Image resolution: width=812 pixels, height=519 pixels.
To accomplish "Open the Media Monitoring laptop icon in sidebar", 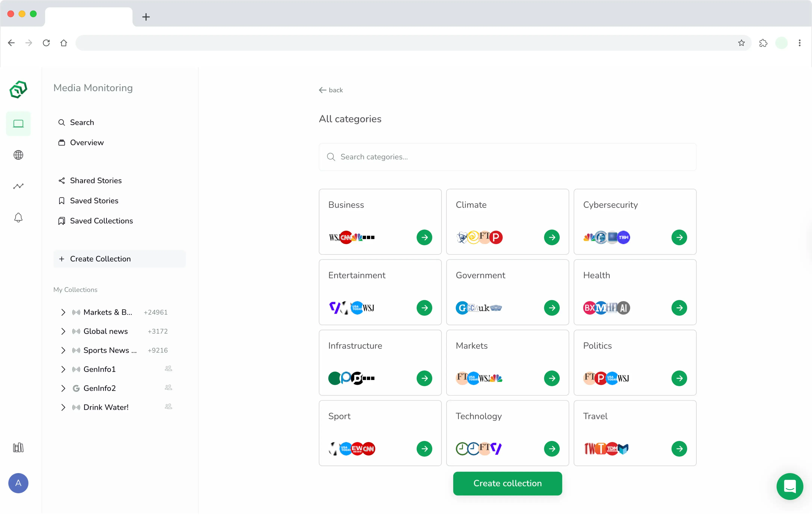I will coord(18,124).
